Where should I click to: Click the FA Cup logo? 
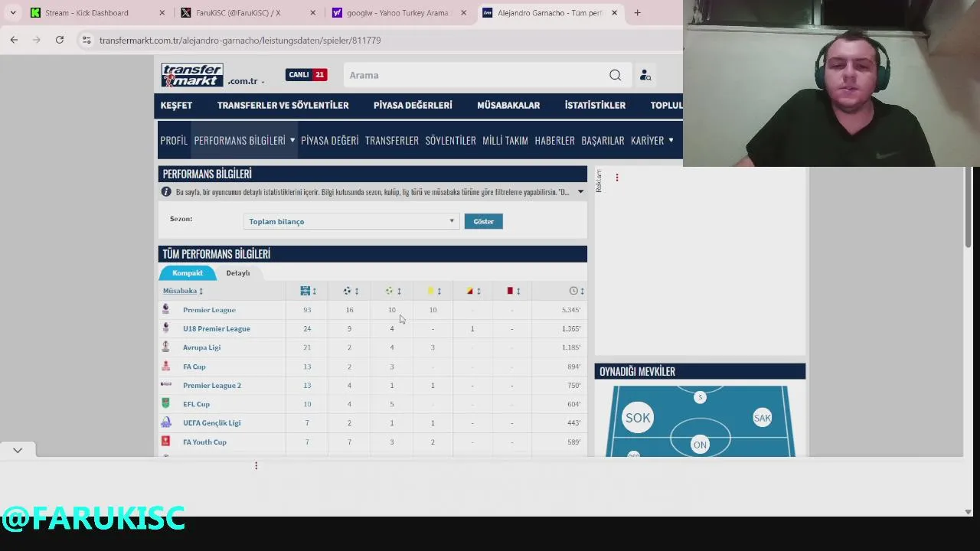coord(165,367)
